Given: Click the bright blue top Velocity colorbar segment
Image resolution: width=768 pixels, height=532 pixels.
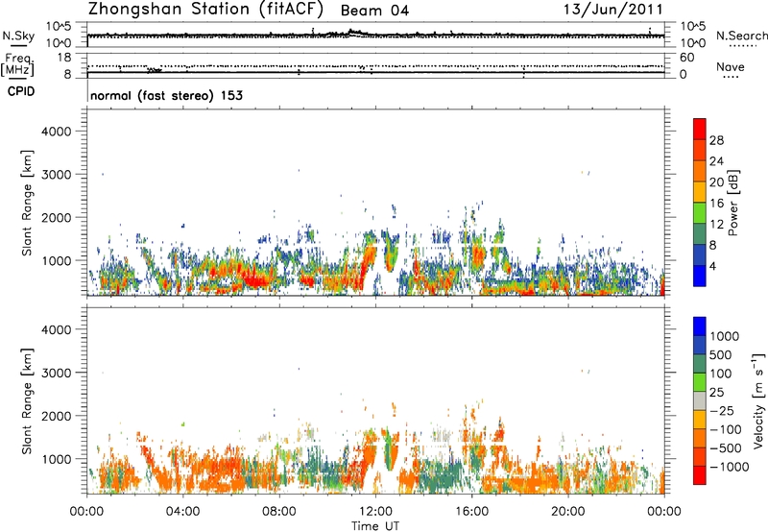Looking at the screenshot, I should (x=700, y=326).
